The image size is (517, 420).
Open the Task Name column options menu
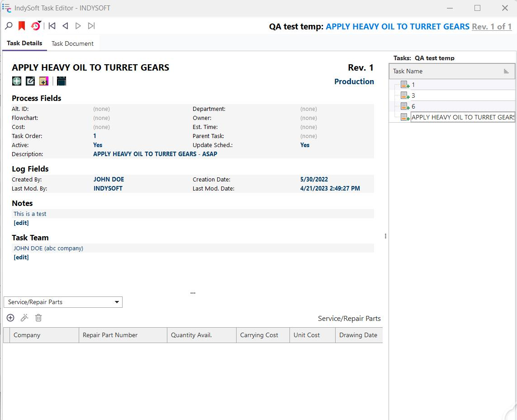tap(506, 72)
